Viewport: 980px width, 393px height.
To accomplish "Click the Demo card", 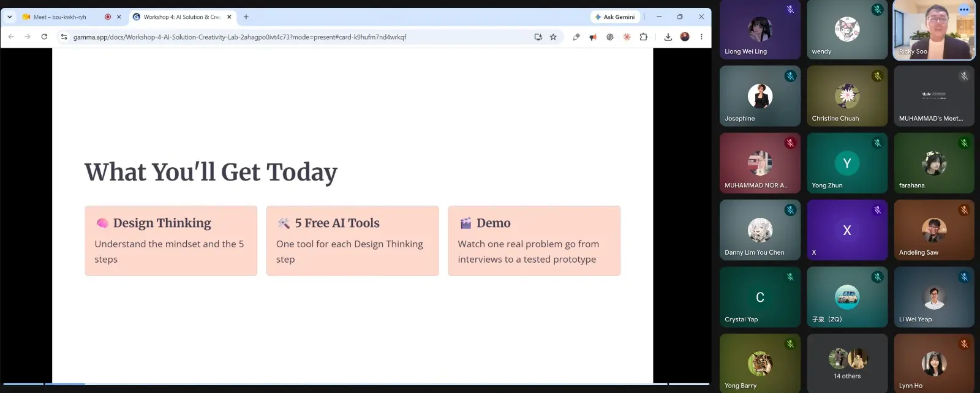I will [534, 241].
